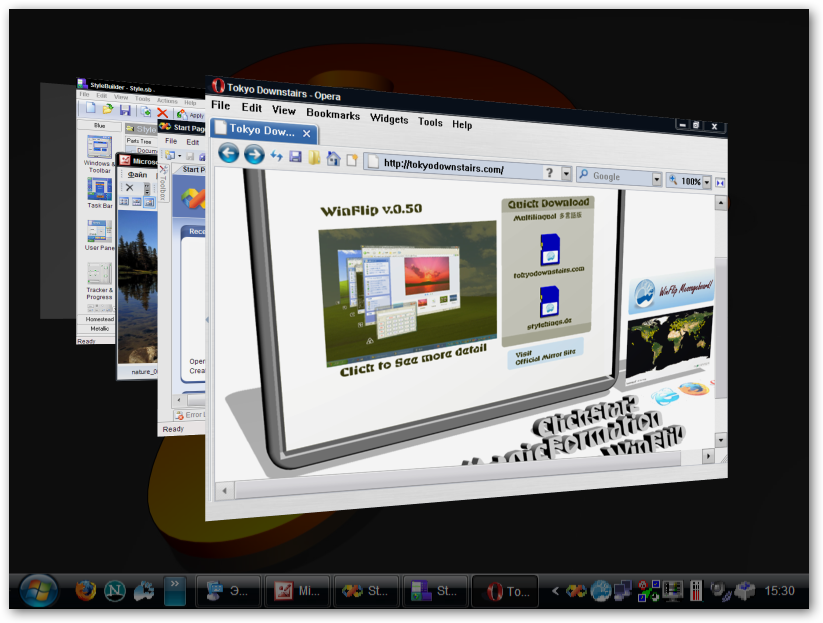This screenshot has width=823, height=623.
Task: Click the vertical scrollbar down arrow in Opera
Action: pos(721,440)
